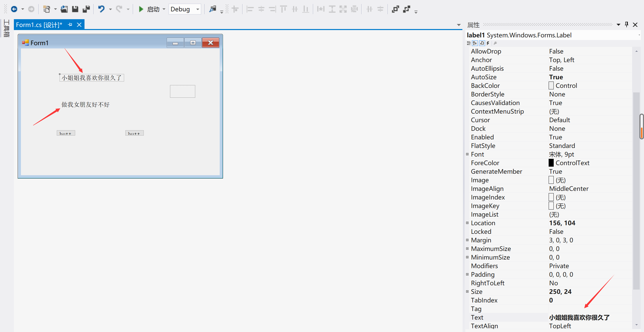Click the new project toolbar icon
The width and height of the screenshot is (644, 332).
click(46, 9)
